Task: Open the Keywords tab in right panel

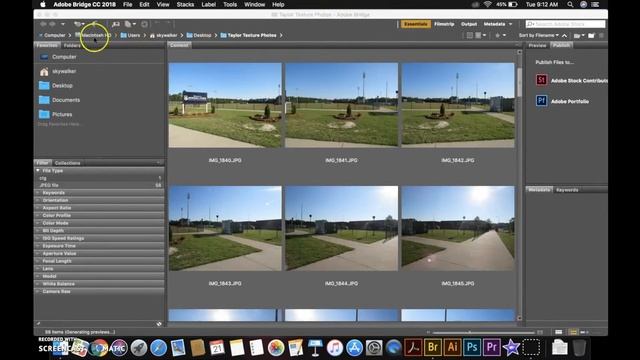Action: point(567,190)
